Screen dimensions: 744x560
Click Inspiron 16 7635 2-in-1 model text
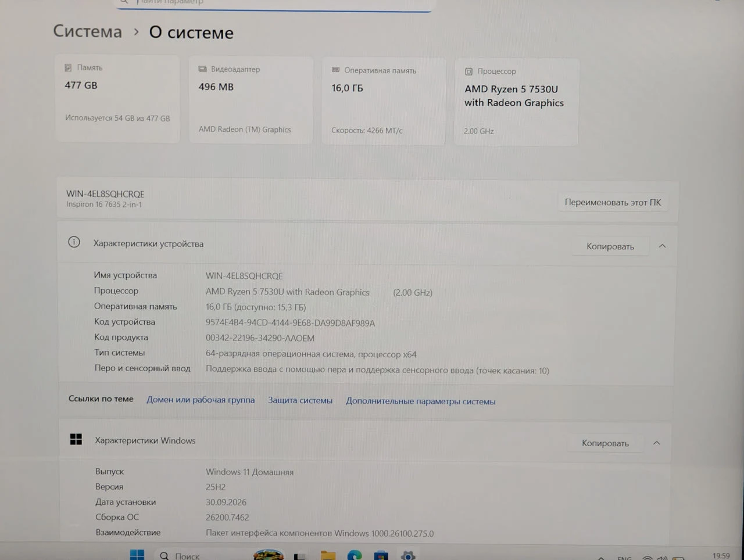click(x=104, y=204)
